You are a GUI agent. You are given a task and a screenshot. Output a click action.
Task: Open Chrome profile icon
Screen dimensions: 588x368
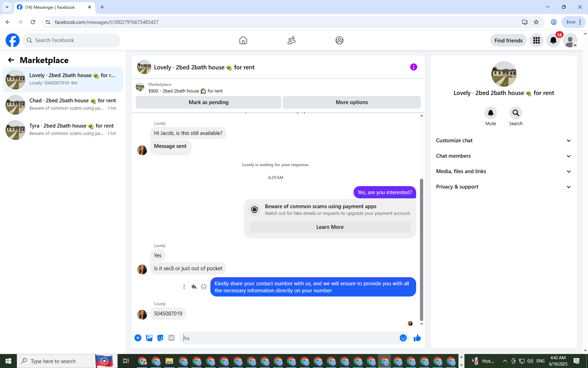[554, 22]
